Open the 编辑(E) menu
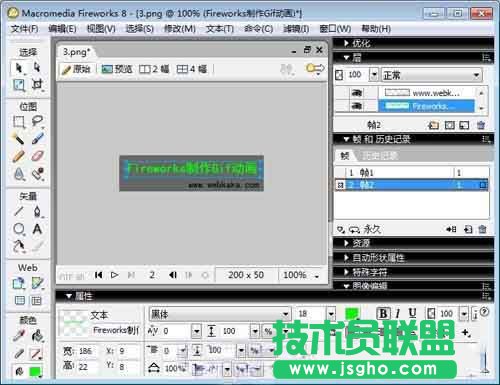This screenshot has width=500, height=385. coord(62,29)
